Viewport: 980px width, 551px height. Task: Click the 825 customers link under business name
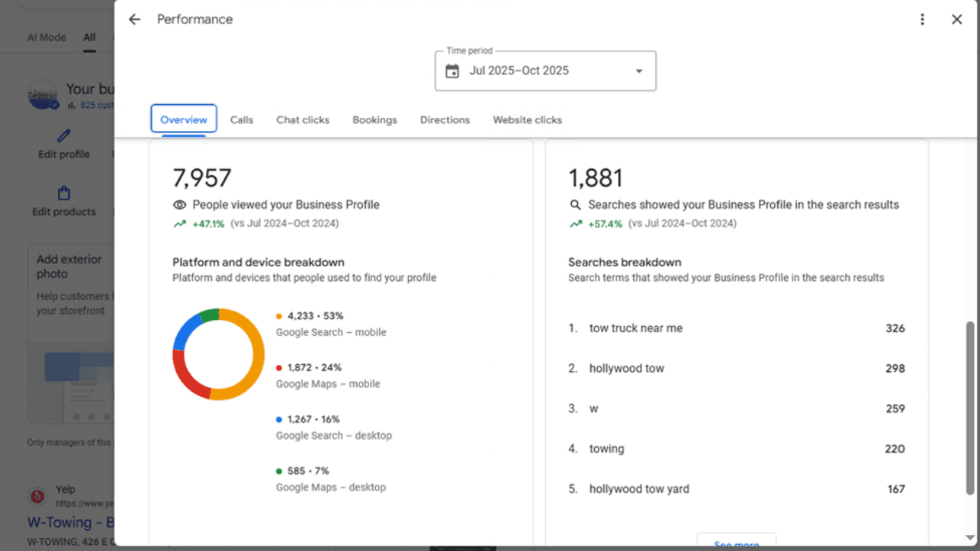(x=93, y=105)
